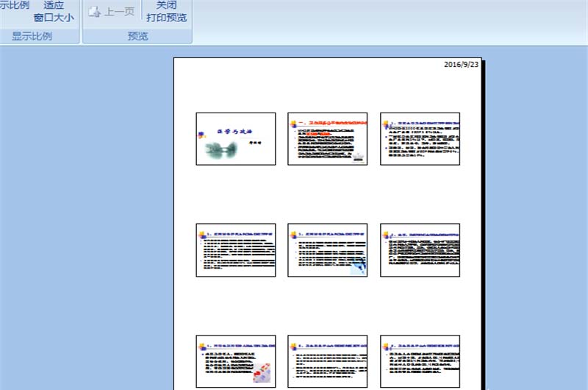The height and width of the screenshot is (390, 588).
Task: Select the ninth slide, bottom row right
Action: point(420,361)
